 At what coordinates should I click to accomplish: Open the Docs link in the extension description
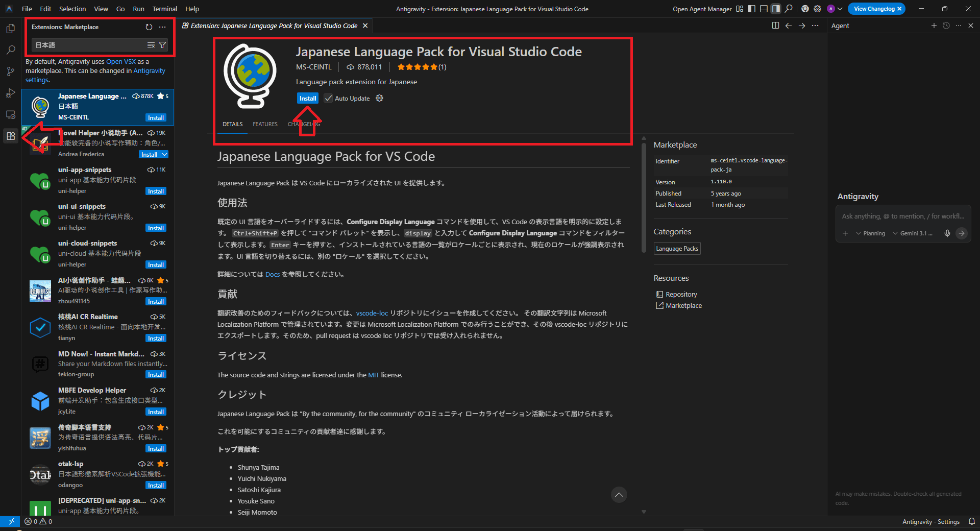[272, 274]
